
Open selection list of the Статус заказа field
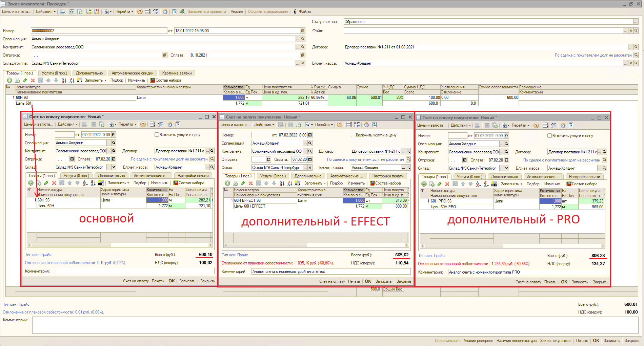tap(636, 22)
